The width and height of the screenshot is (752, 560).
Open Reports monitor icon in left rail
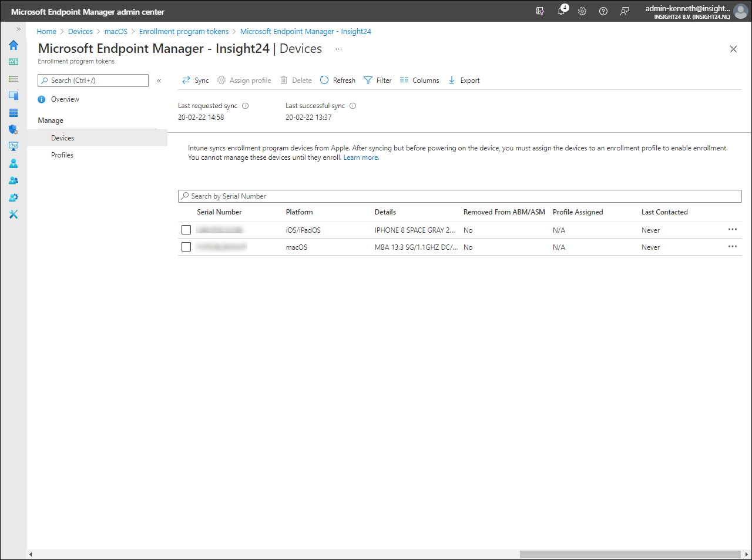(x=13, y=146)
